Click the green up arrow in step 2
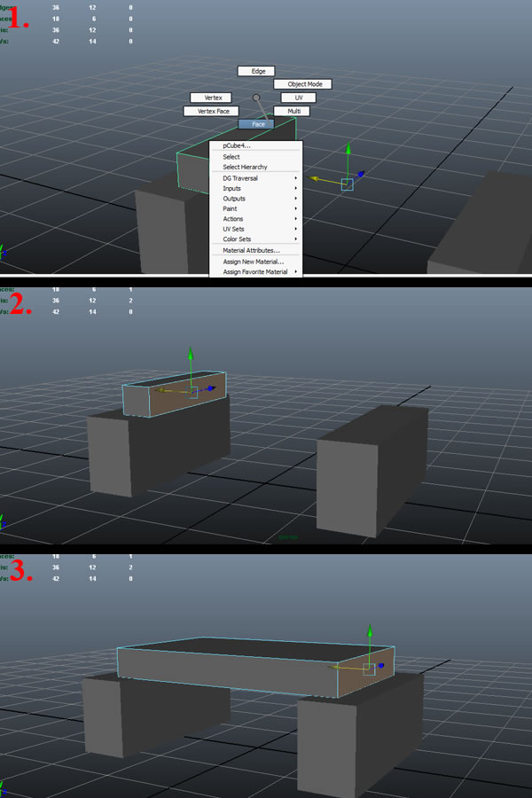Viewport: 532px width, 798px height. click(190, 356)
